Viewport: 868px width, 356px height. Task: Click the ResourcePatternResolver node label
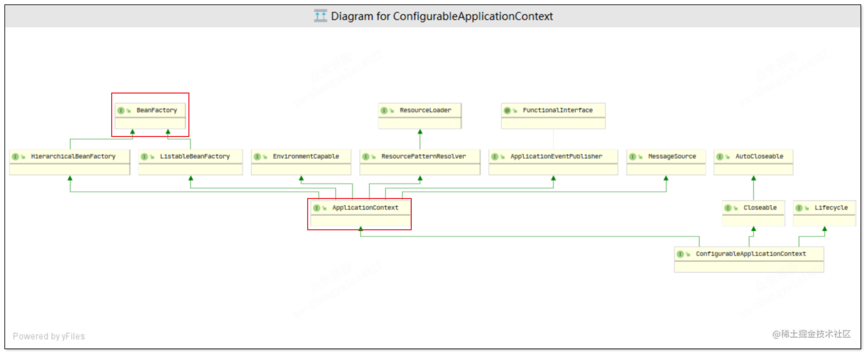[x=423, y=157]
